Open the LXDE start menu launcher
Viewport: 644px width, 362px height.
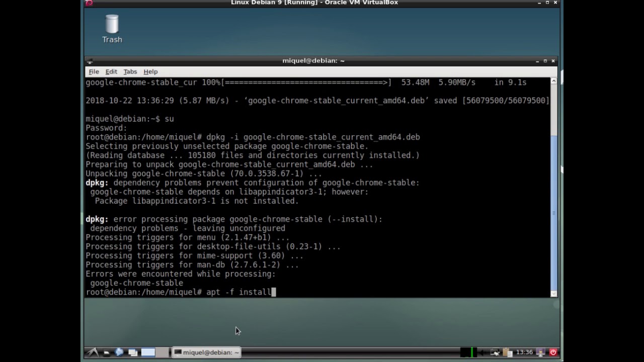93,352
